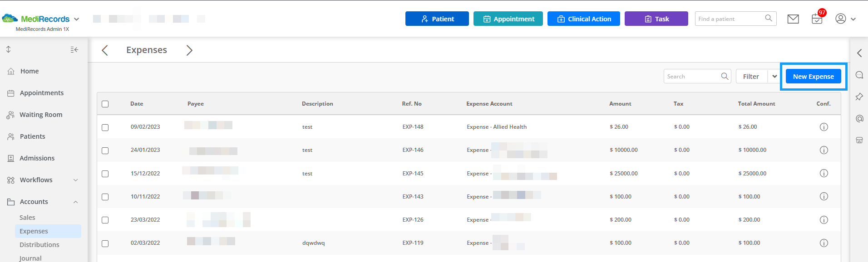Click the purple Task button

pyautogui.click(x=656, y=19)
